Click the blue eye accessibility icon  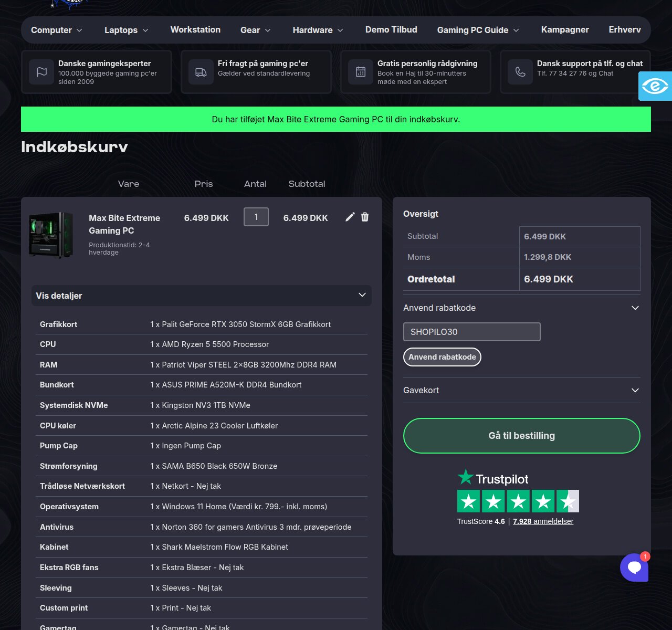click(x=655, y=86)
